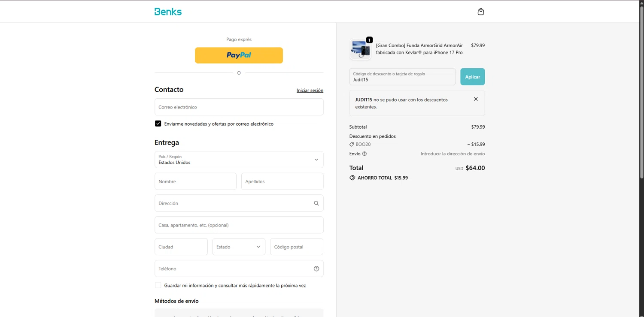The width and height of the screenshot is (644, 317).
Task: Click the Métodos de envío heading
Action: (x=176, y=301)
